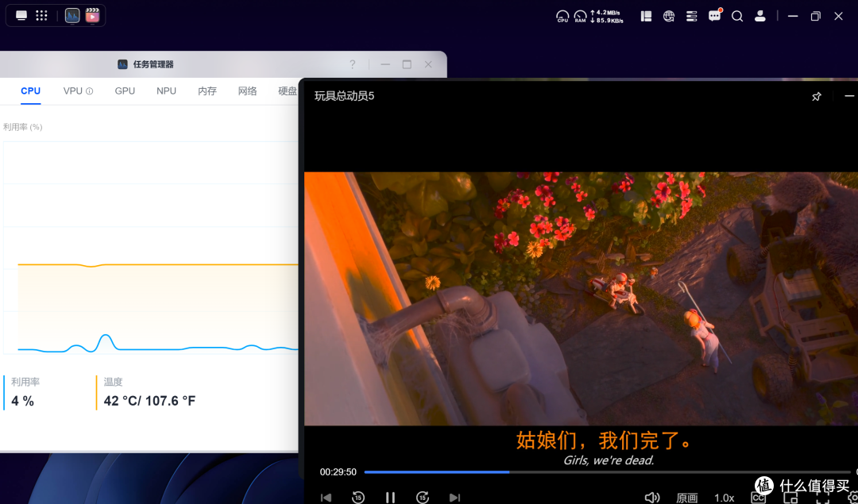Seek on the video progress bar
The image size is (858, 504).
click(x=608, y=471)
